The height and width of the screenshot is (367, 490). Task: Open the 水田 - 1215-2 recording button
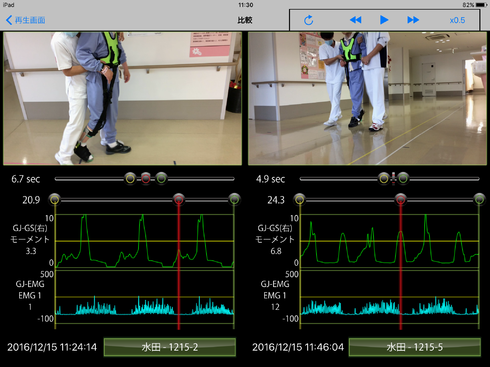click(x=170, y=347)
